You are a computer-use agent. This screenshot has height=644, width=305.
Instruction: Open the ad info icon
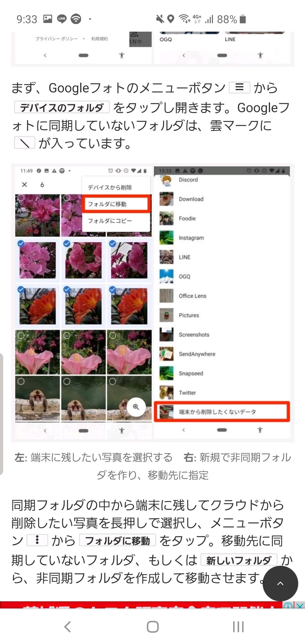tap(288, 606)
